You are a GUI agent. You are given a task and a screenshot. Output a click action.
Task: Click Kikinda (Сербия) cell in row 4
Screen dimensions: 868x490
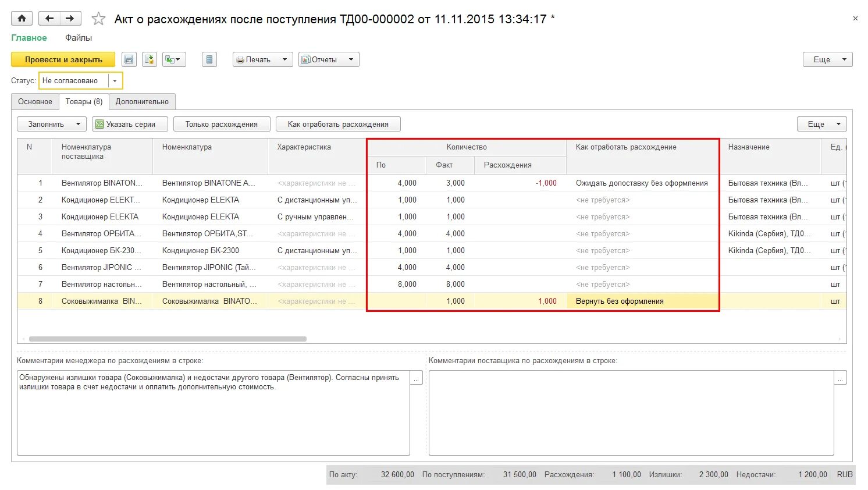point(770,233)
